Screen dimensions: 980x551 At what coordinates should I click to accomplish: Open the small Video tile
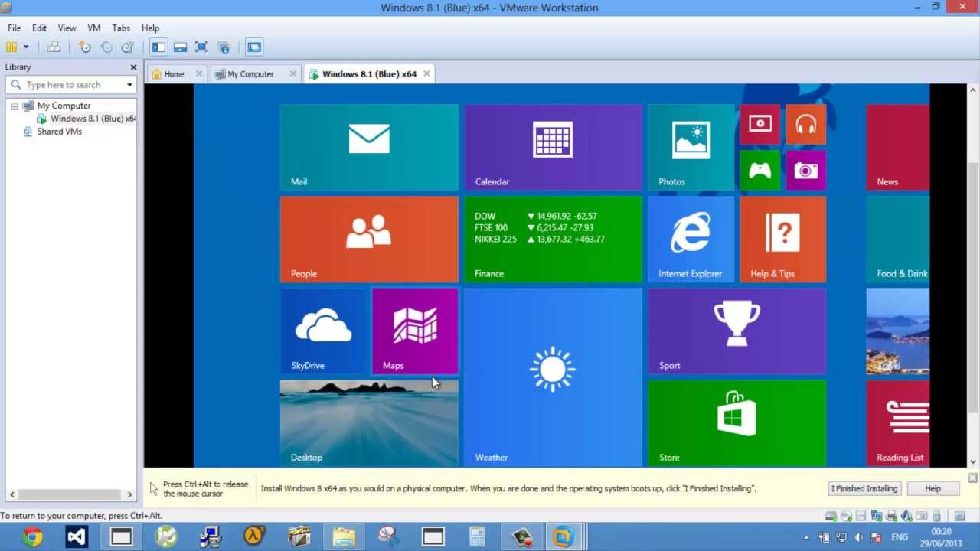click(759, 124)
